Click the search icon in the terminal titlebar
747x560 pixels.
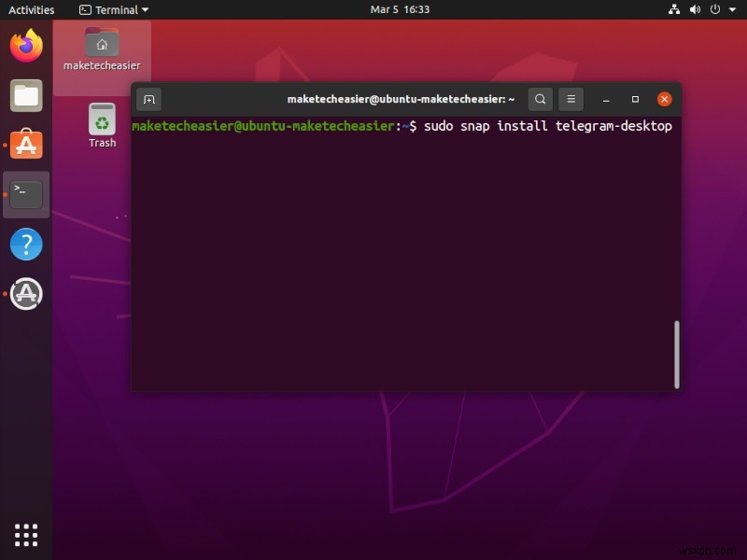[x=541, y=99]
